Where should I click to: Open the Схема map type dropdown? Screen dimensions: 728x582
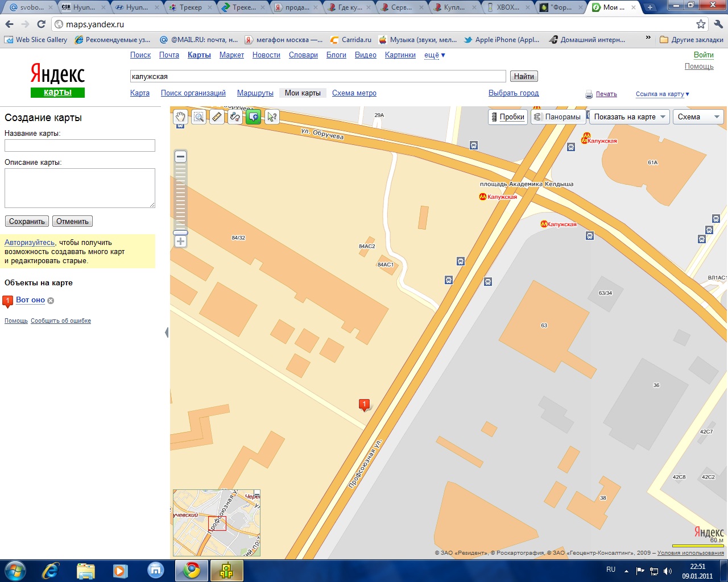(x=698, y=117)
